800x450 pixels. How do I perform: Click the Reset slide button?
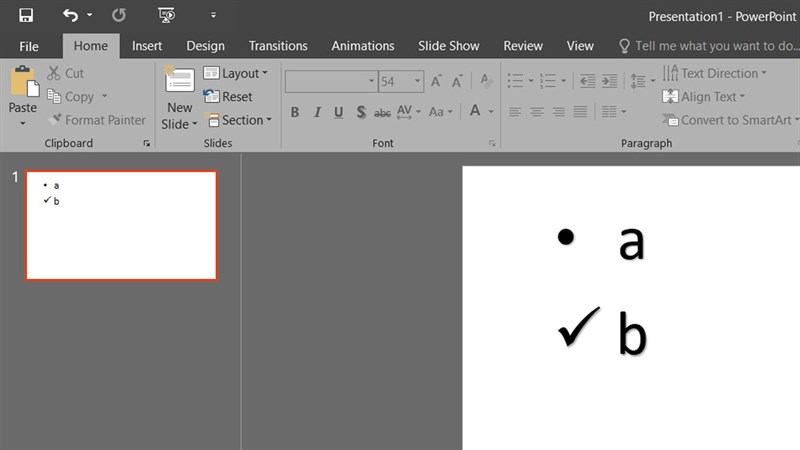pyautogui.click(x=228, y=96)
